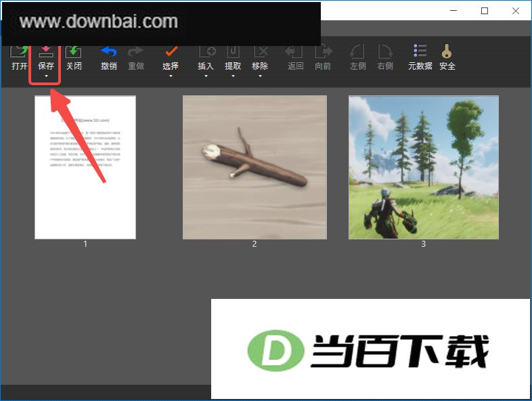The width and height of the screenshot is (532, 401).
Task: Redo with the 重做 icon
Action: (x=136, y=52)
